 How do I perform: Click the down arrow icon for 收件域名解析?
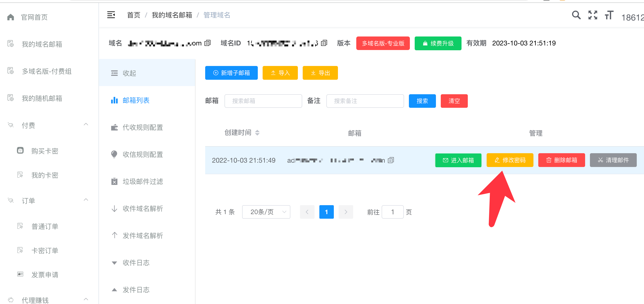click(114, 208)
